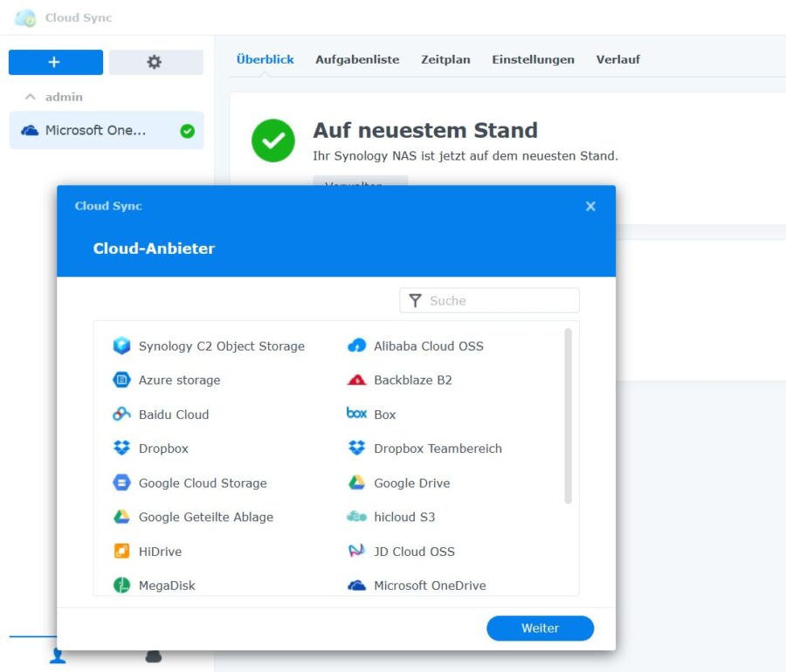Image resolution: width=786 pixels, height=672 pixels.
Task: Open the Cloud Sync settings gear
Action: pos(155,61)
